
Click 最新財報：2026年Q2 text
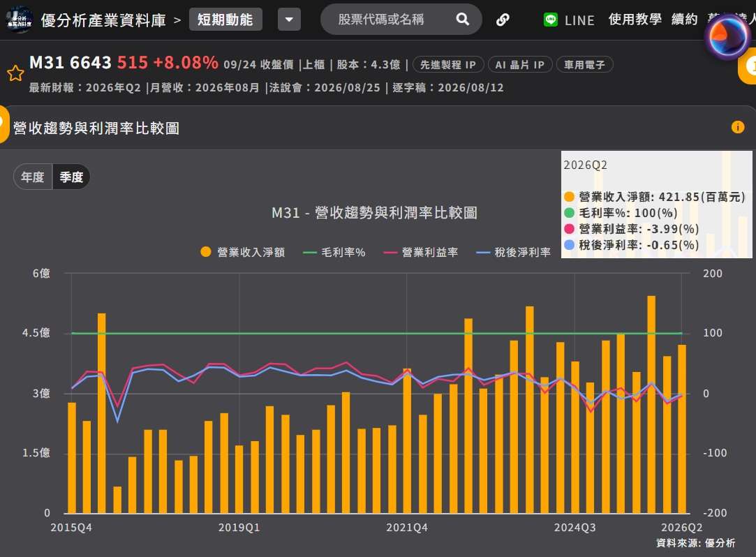tap(85, 88)
